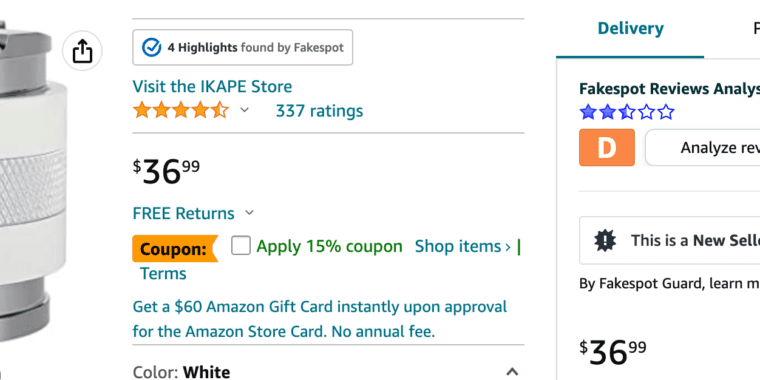
Task: Click the share icon beside product image
Action: coord(82,50)
